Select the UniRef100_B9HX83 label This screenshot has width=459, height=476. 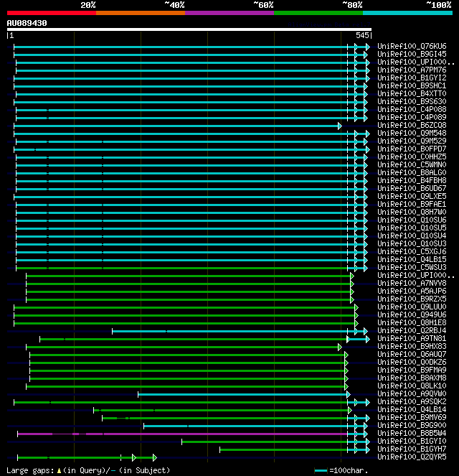point(412,346)
